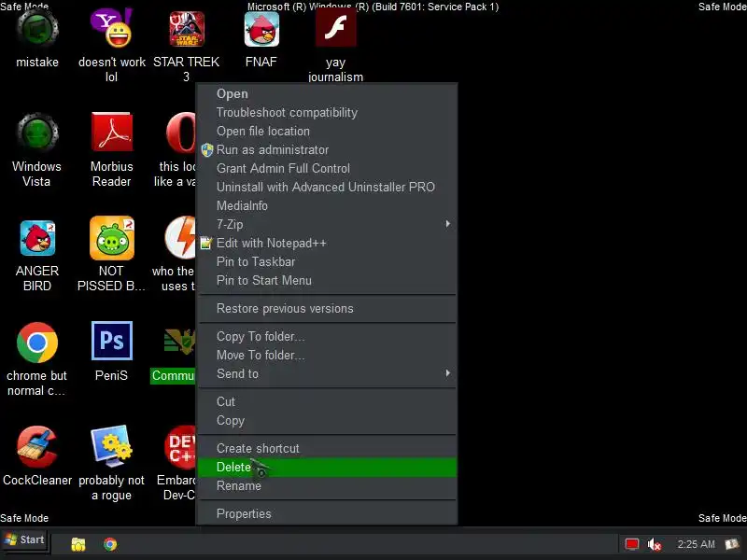Choose MediaInfo in the context menu

(x=327, y=205)
